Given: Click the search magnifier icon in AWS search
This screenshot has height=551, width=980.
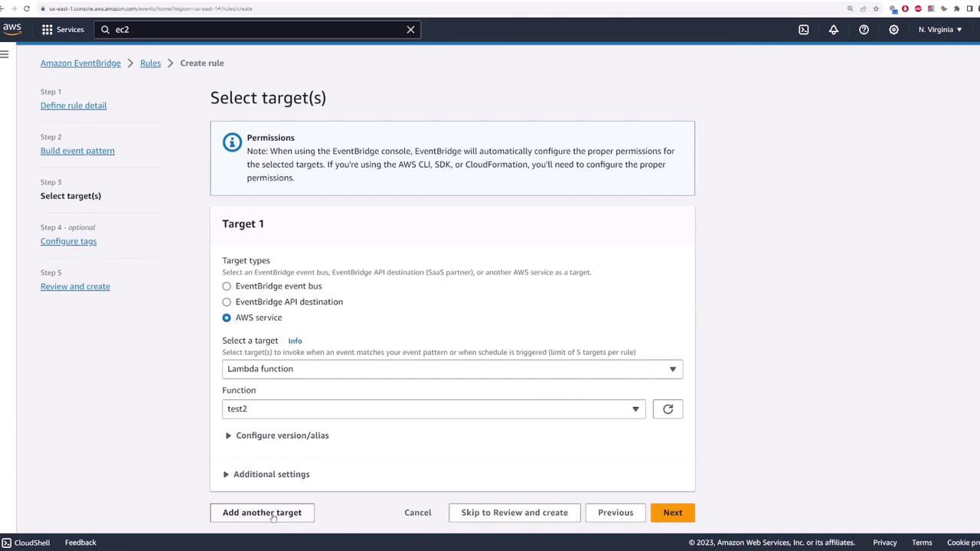Looking at the screenshot, I should (106, 29).
